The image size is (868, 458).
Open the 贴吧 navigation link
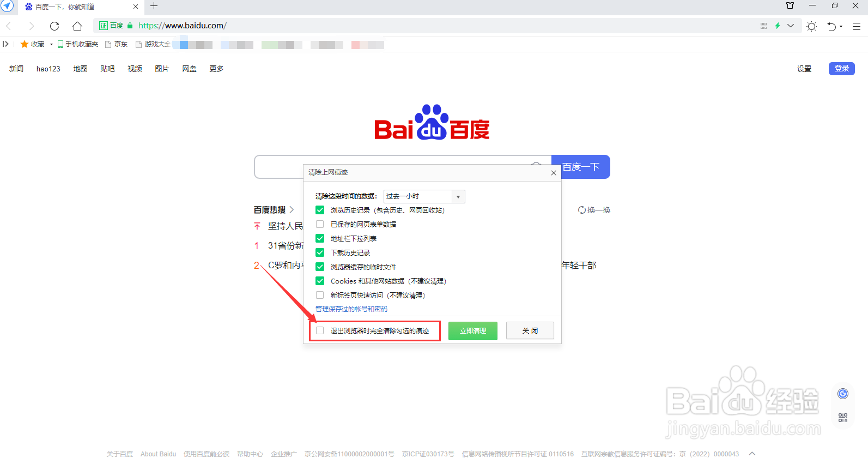coord(107,69)
